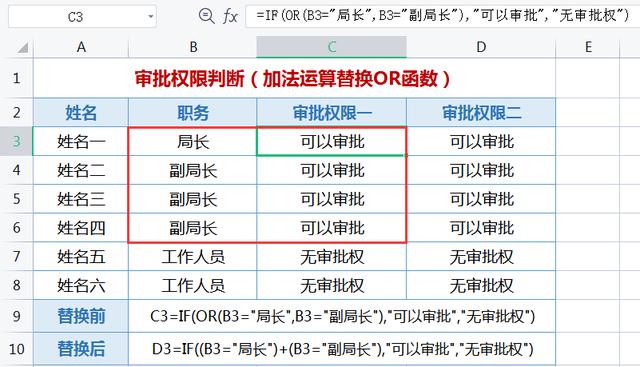The image size is (640, 367).
Task: Select row 1 header
Action: (16, 78)
